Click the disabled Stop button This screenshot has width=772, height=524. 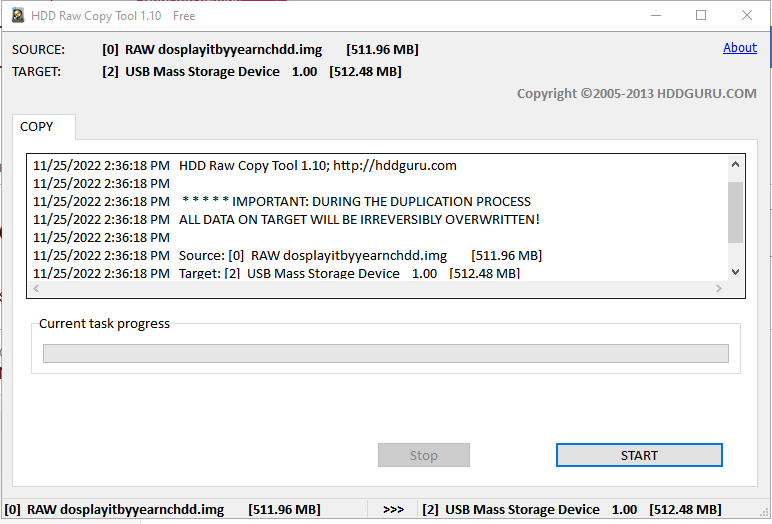(423, 455)
